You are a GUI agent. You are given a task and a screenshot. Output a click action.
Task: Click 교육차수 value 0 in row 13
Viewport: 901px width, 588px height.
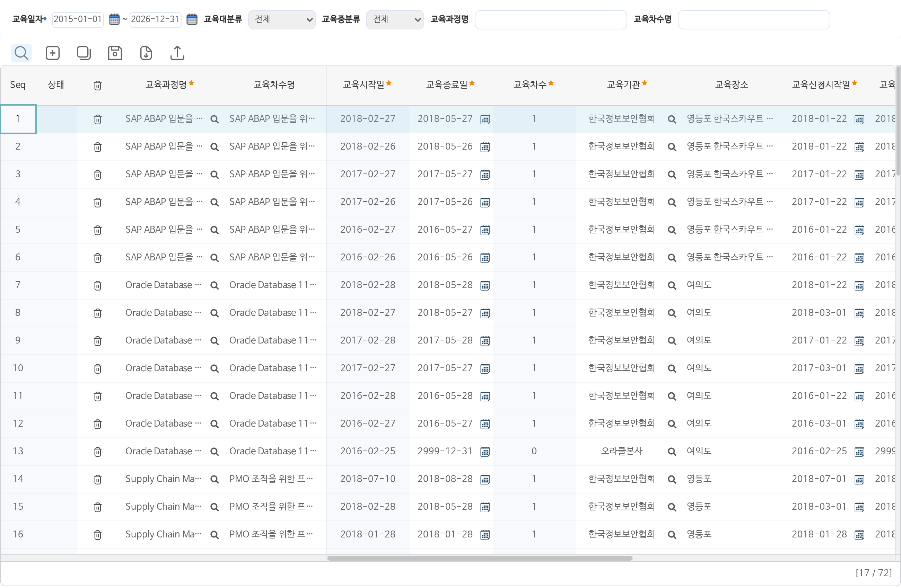(x=534, y=452)
